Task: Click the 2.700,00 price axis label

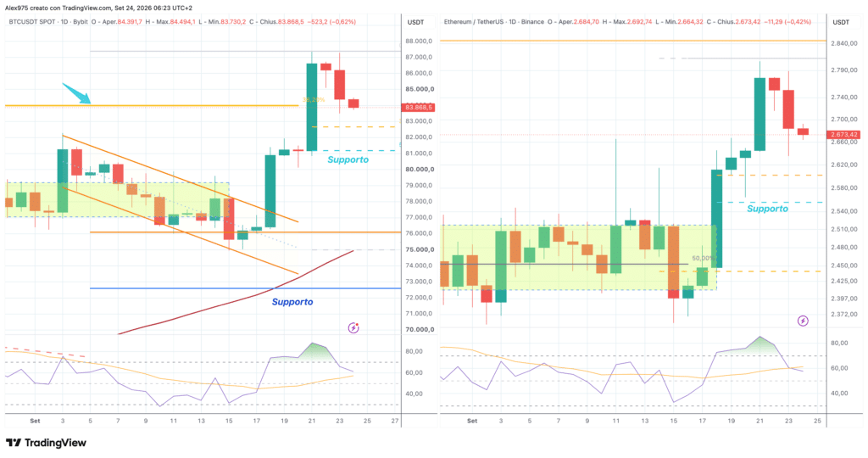Action: [844, 120]
